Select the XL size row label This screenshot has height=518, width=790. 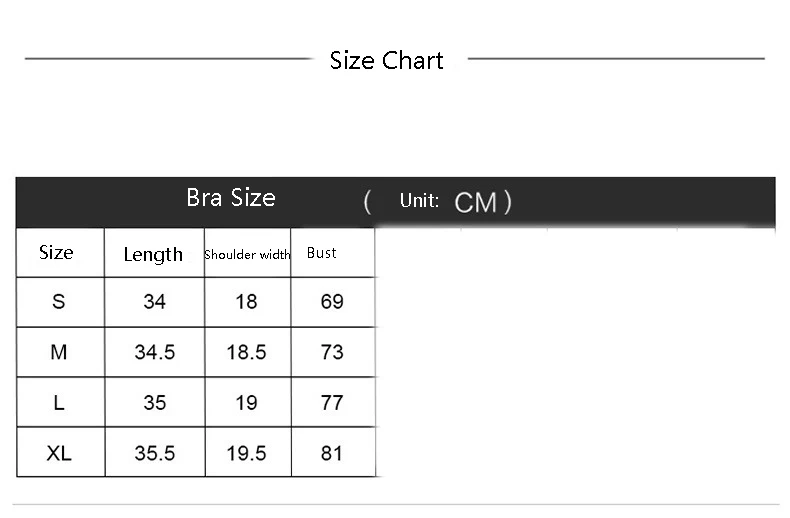click(60, 452)
